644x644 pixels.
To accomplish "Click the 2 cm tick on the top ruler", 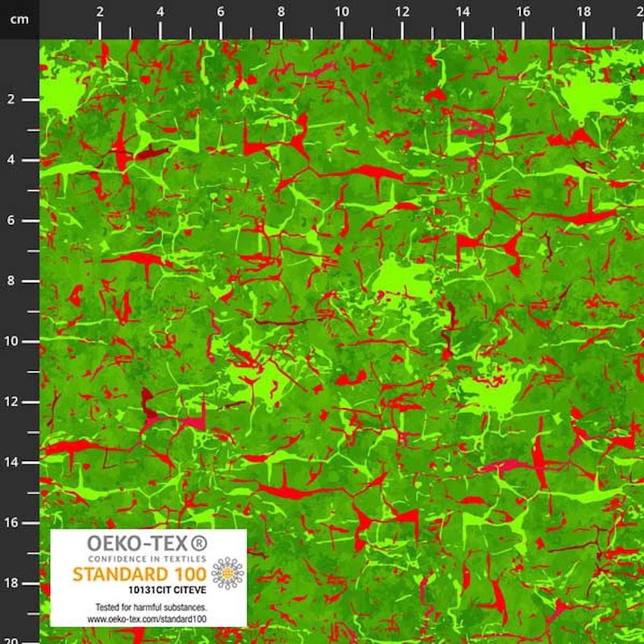I will tap(100, 11).
